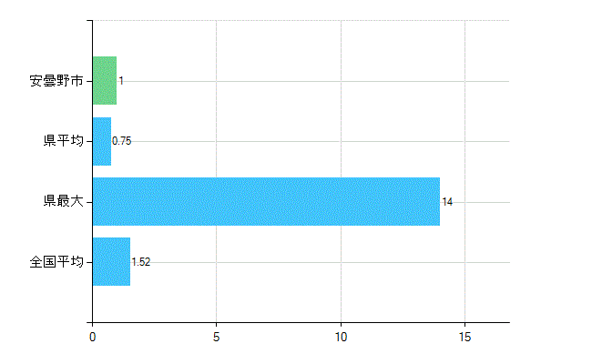Click the x-axis tick label 0
Image resolution: width=592 pixels, height=364 pixels.
click(x=93, y=337)
